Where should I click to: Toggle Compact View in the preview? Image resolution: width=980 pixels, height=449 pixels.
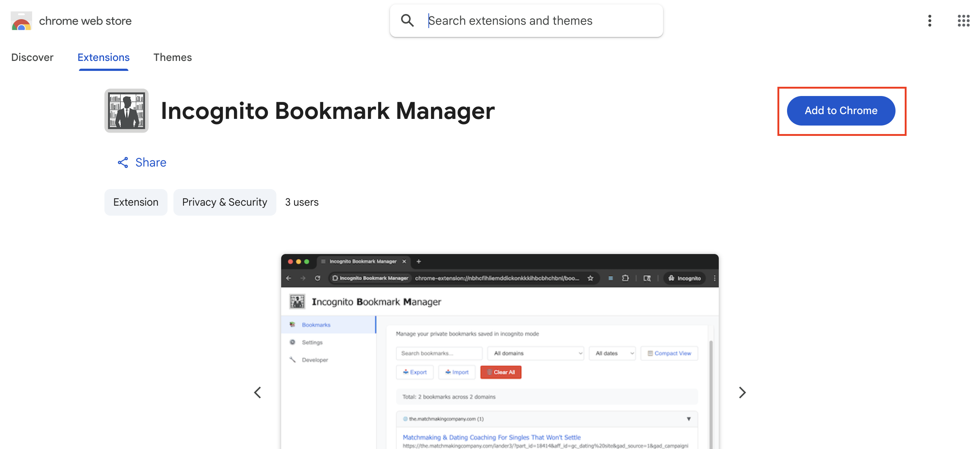[x=669, y=353]
